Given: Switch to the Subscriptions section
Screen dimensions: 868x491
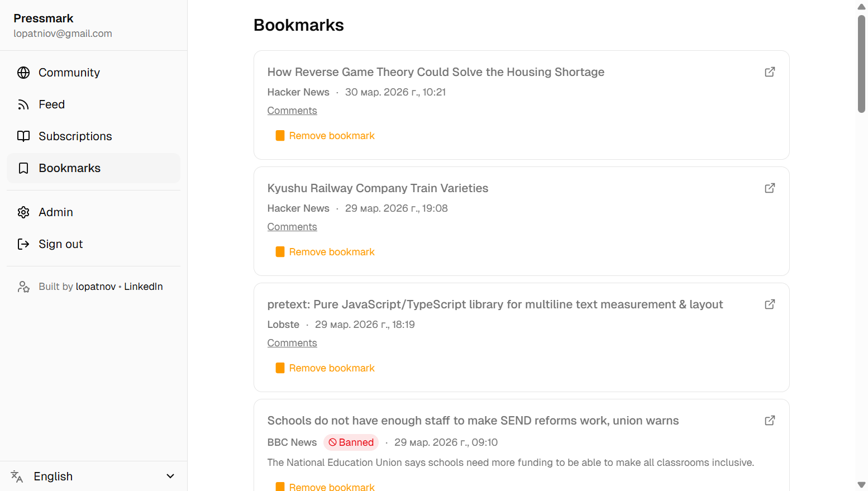Looking at the screenshot, I should pos(75,136).
